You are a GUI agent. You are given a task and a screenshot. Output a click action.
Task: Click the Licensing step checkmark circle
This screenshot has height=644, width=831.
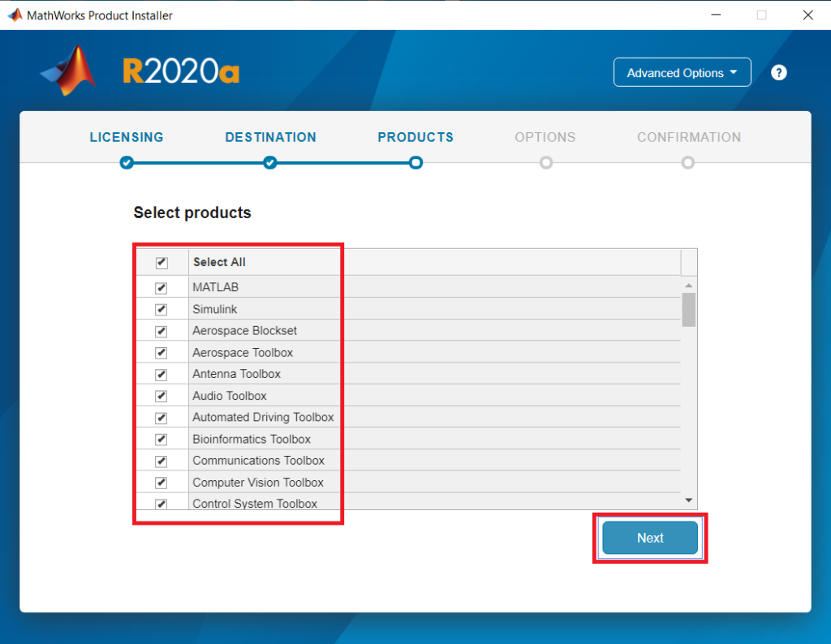pyautogui.click(x=126, y=163)
